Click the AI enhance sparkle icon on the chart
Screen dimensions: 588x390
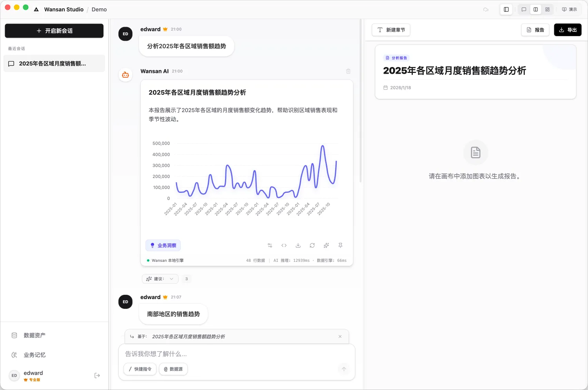click(x=326, y=245)
